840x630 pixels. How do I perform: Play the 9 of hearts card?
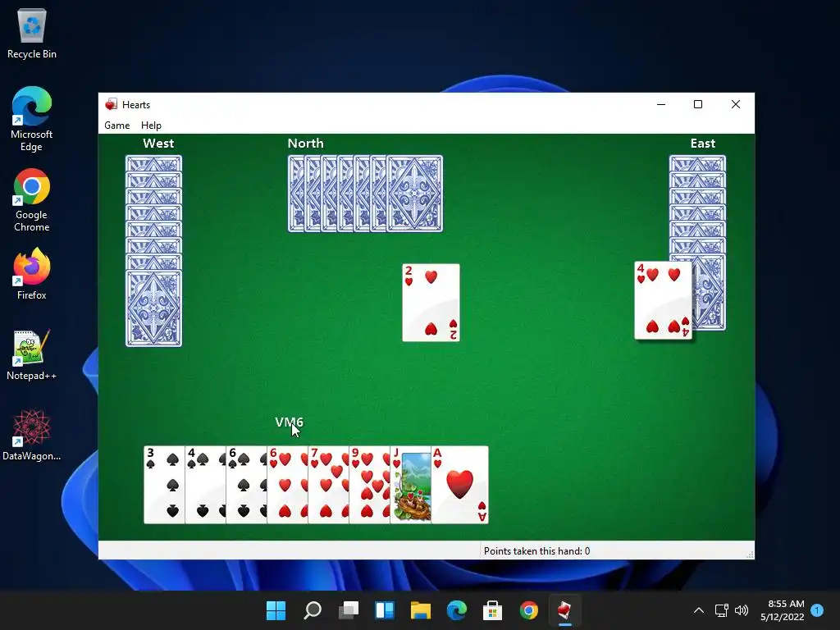point(370,484)
